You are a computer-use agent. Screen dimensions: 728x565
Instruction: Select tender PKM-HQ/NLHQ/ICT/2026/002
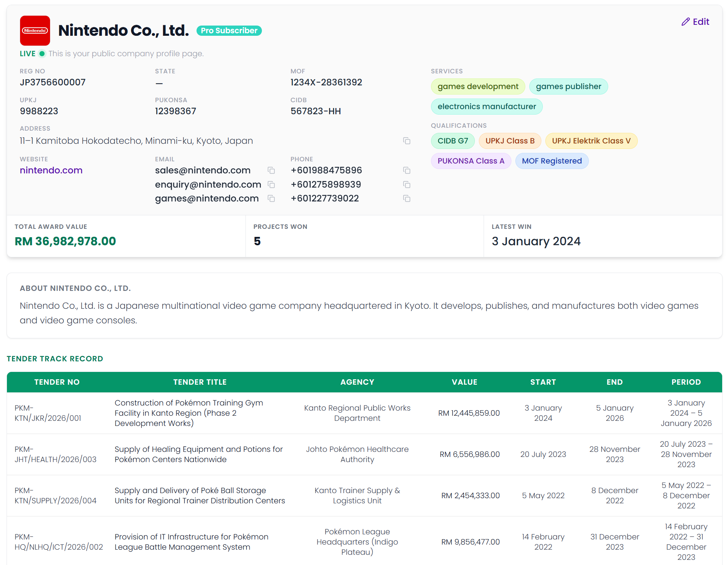[59, 542]
